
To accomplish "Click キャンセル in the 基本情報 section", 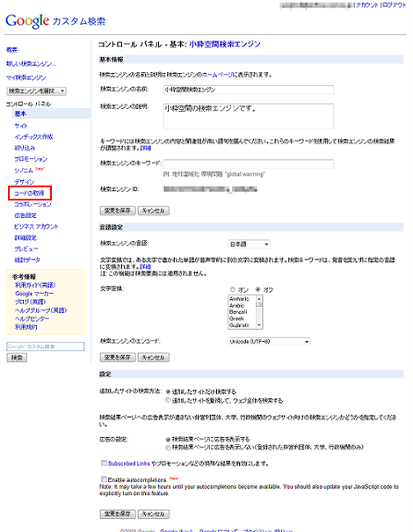I will [153, 211].
